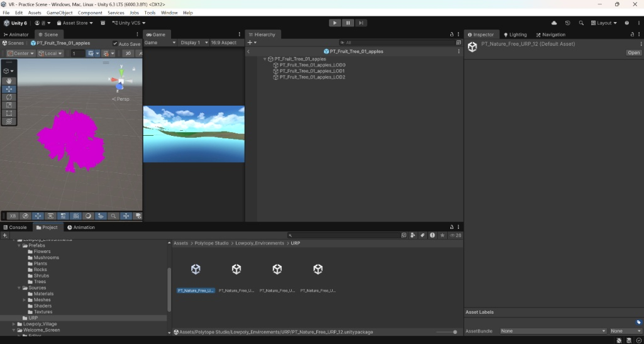Click the Step frame button
Image resolution: width=644 pixels, height=344 pixels.
[x=361, y=23]
